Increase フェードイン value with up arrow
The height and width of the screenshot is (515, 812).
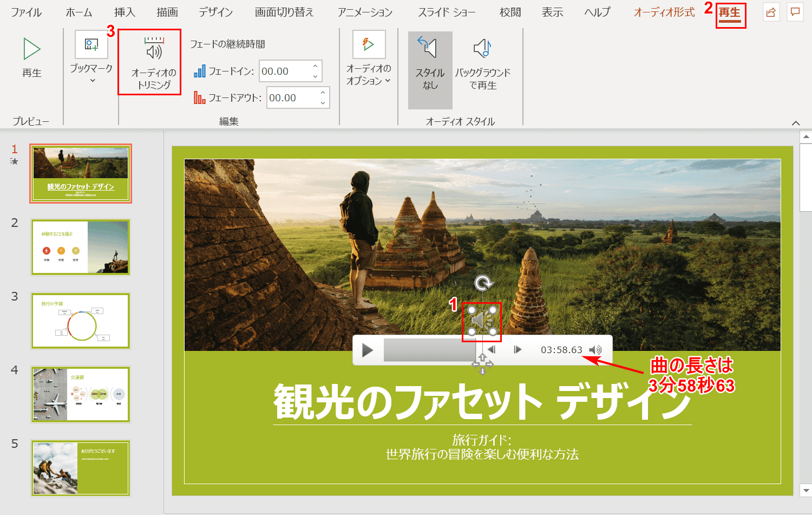[315, 66]
